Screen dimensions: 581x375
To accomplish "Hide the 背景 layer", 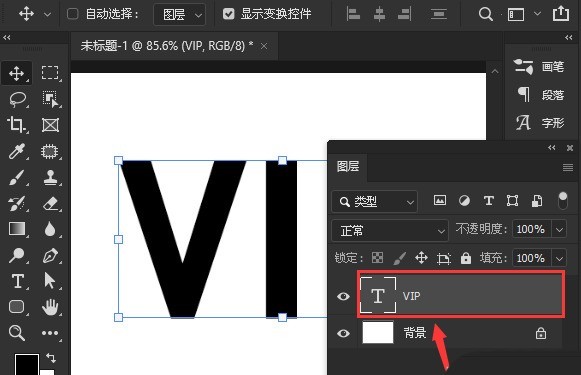I will (x=343, y=333).
